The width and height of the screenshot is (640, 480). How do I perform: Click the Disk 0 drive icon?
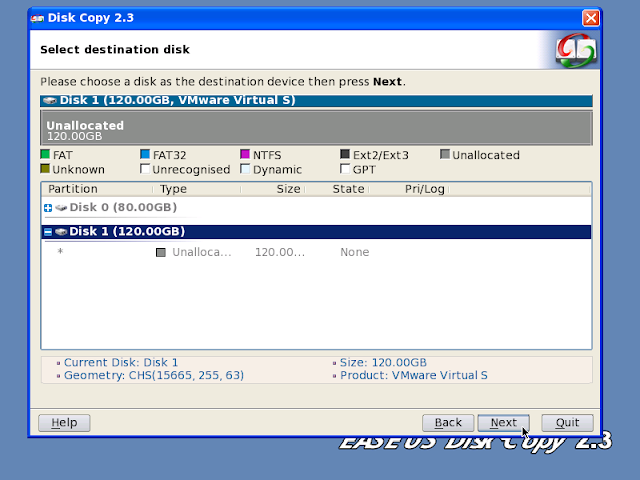click(x=61, y=208)
